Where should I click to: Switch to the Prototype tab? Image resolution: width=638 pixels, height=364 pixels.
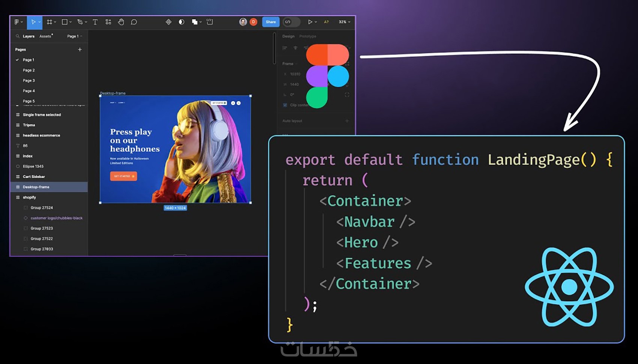tap(308, 36)
